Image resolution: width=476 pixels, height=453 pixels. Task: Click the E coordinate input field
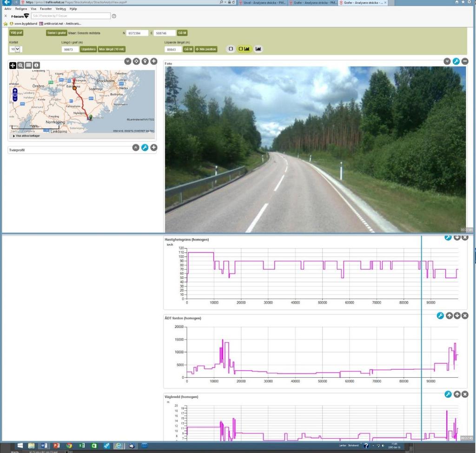pos(165,33)
